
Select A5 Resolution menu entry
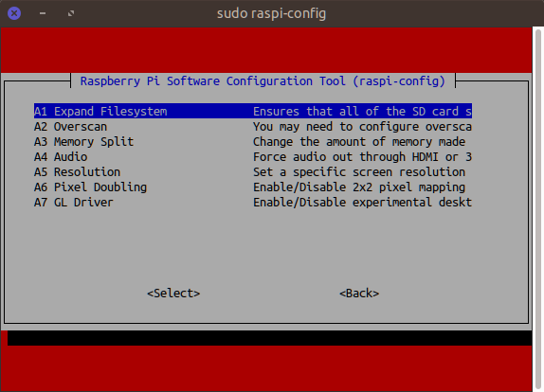click(253, 172)
